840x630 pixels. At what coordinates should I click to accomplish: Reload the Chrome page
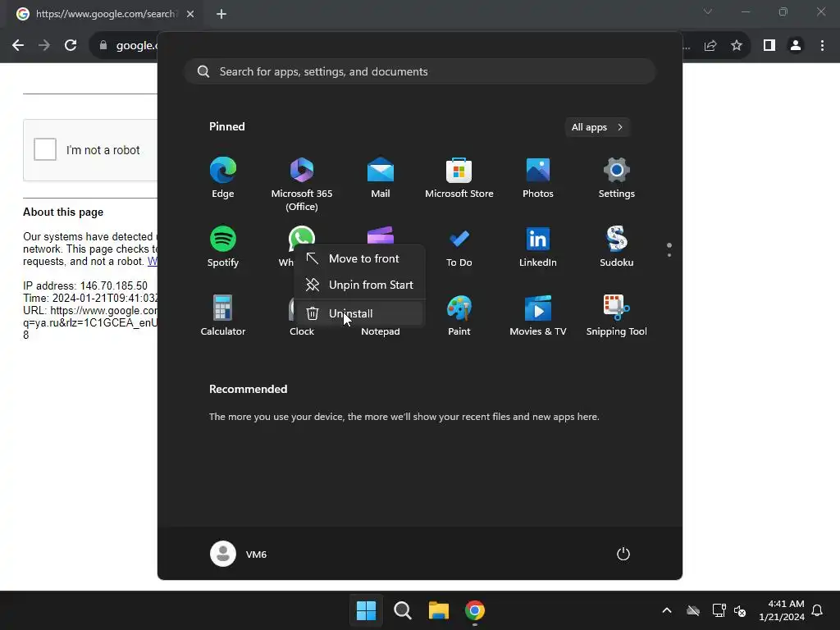tap(71, 46)
